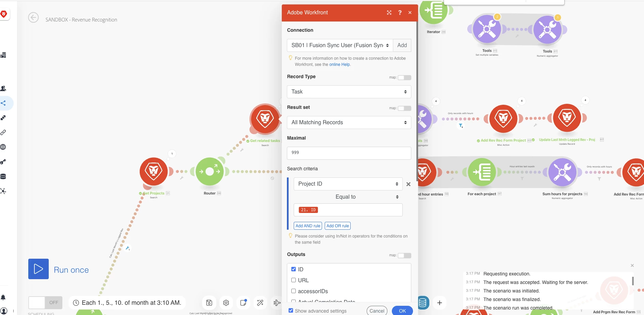Image resolution: width=644 pixels, height=315 pixels.
Task: Open the Data structures icon in sidebar
Action: pos(3,191)
